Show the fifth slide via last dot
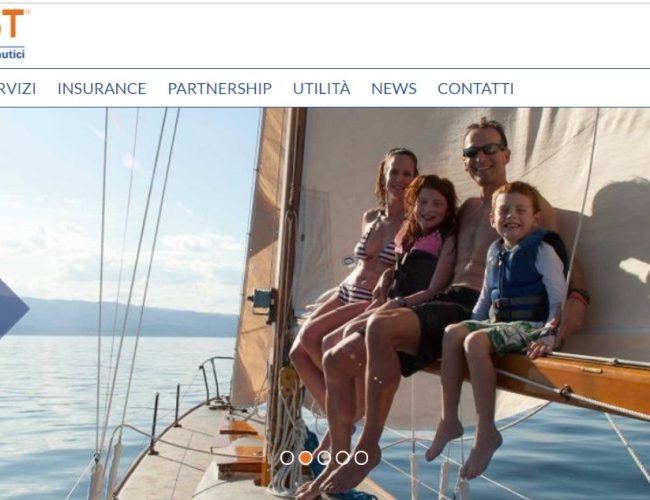This screenshot has height=500, width=650. pos(361,458)
